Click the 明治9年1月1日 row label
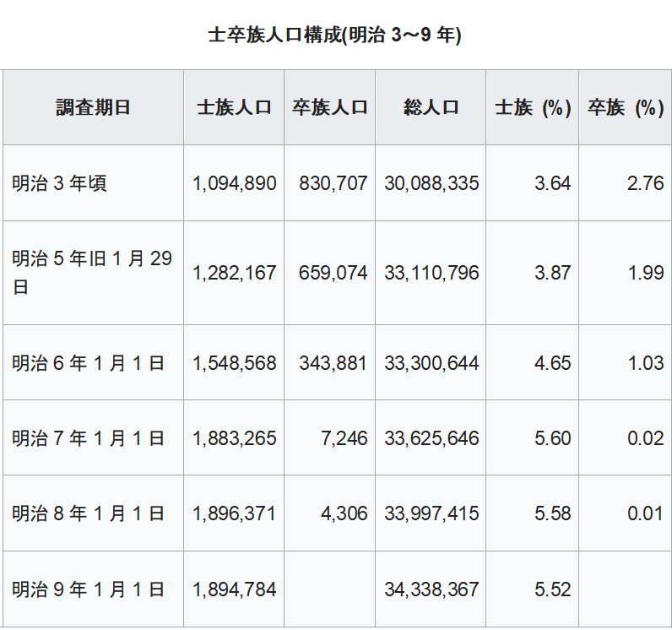This screenshot has height=630, width=672. coord(88,589)
